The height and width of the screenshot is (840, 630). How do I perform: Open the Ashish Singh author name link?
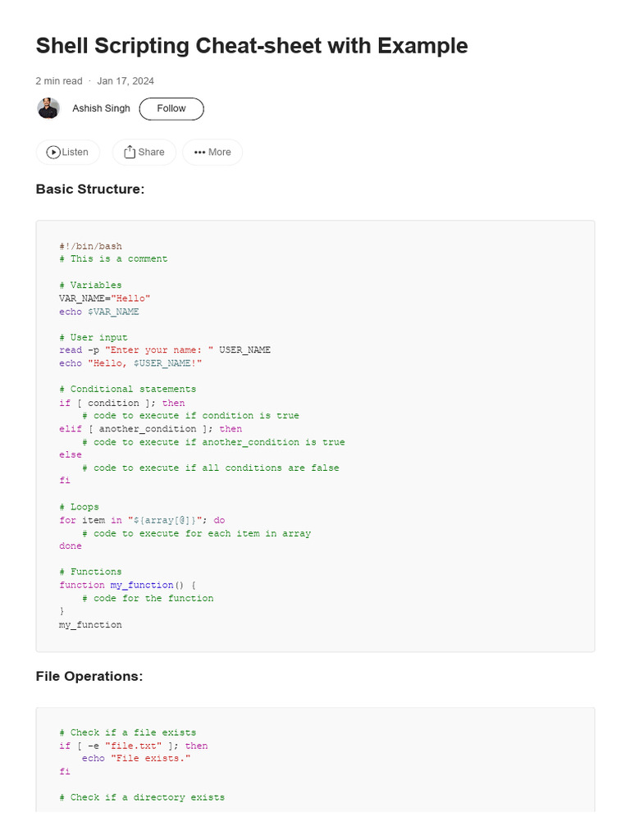(101, 108)
